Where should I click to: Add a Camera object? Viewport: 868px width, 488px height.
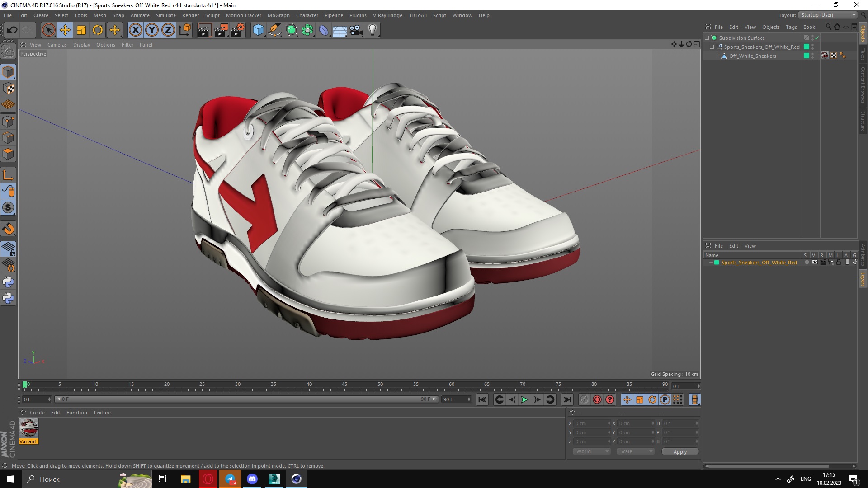pyautogui.click(x=356, y=30)
